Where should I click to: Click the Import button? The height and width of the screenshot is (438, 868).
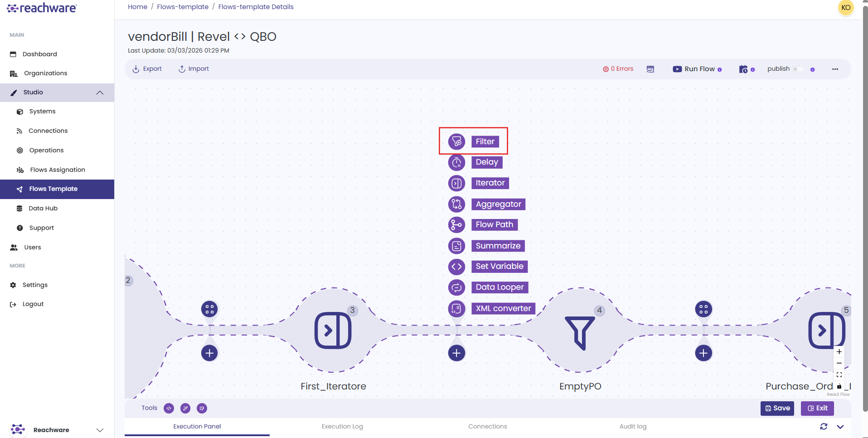coord(194,69)
